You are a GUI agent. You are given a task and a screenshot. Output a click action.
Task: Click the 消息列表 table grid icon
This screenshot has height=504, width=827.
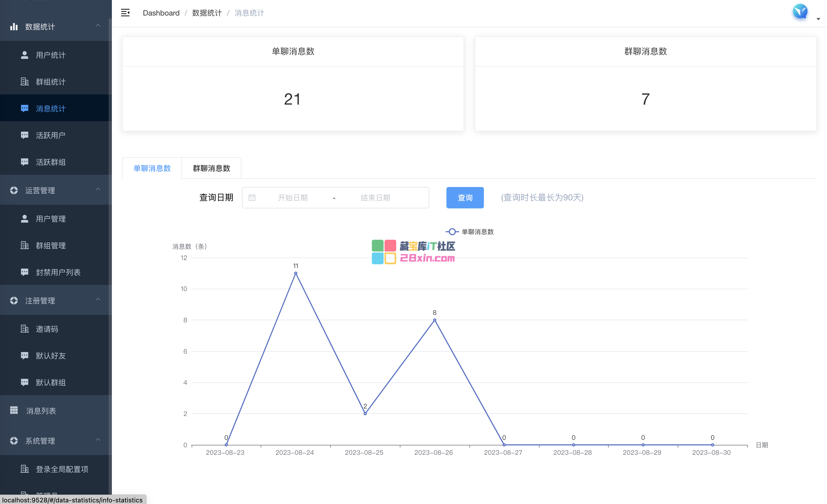click(x=14, y=410)
